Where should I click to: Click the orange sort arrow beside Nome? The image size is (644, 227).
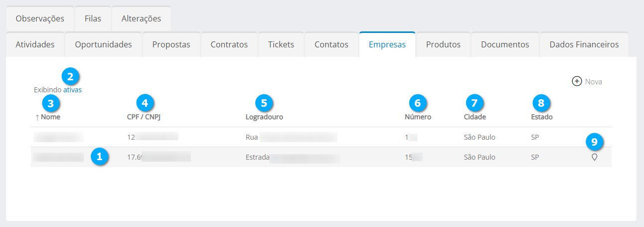[x=37, y=117]
